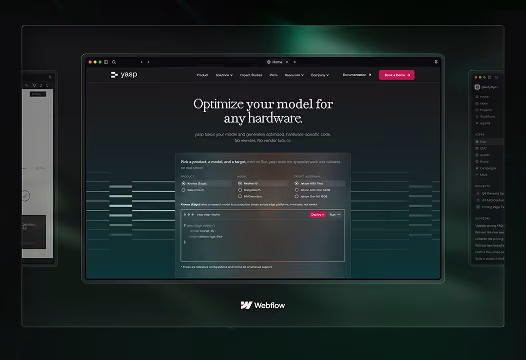Click the yasp logo in the site header

click(124, 74)
